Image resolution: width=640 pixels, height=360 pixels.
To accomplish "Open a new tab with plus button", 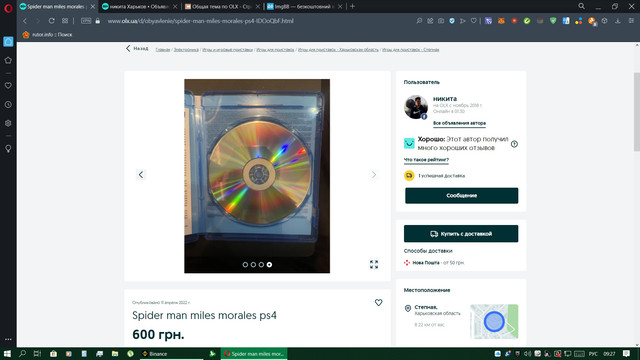I will coord(352,7).
